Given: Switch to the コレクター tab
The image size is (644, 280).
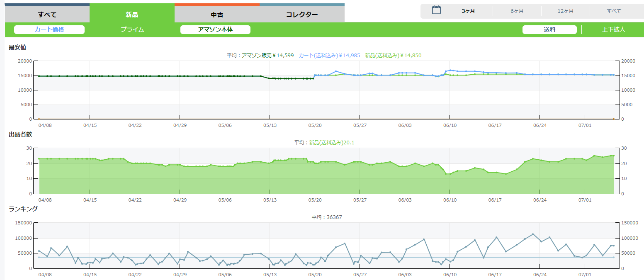Looking at the screenshot, I should pos(302,15).
